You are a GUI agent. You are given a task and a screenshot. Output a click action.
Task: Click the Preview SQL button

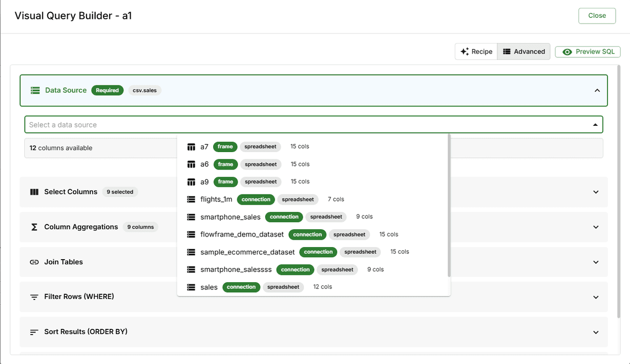[x=587, y=51]
